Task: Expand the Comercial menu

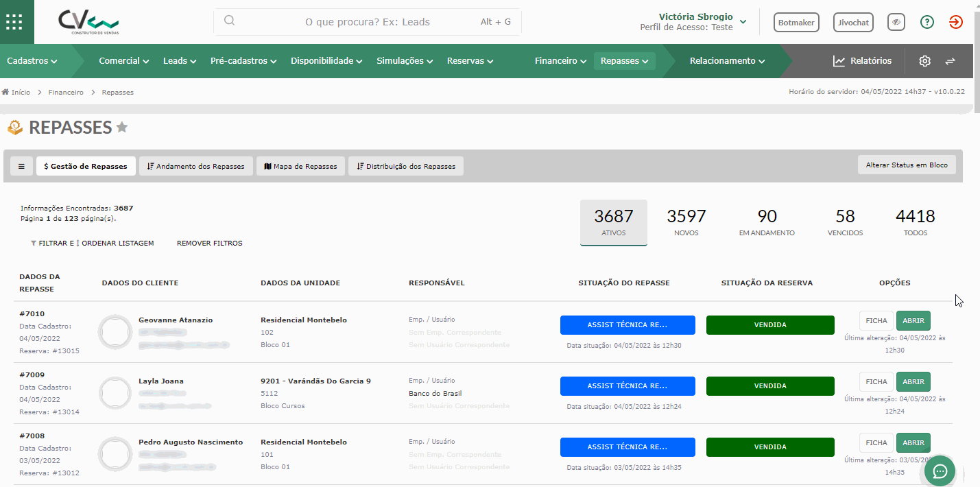Action: 124,61
